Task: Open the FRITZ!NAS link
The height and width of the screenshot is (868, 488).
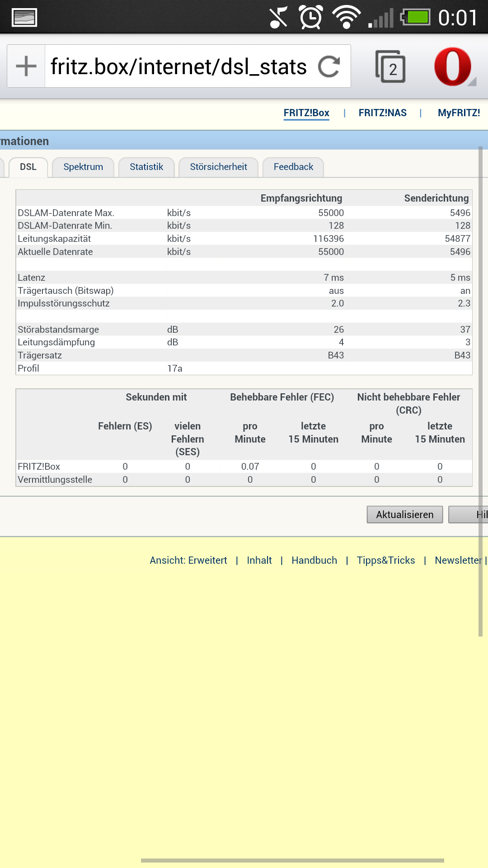Action: pyautogui.click(x=383, y=113)
